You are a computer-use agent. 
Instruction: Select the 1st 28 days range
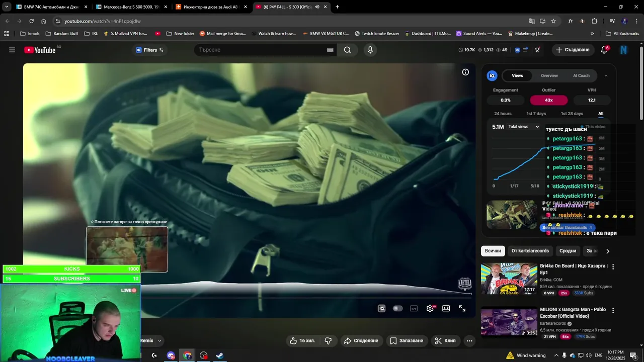point(572,114)
